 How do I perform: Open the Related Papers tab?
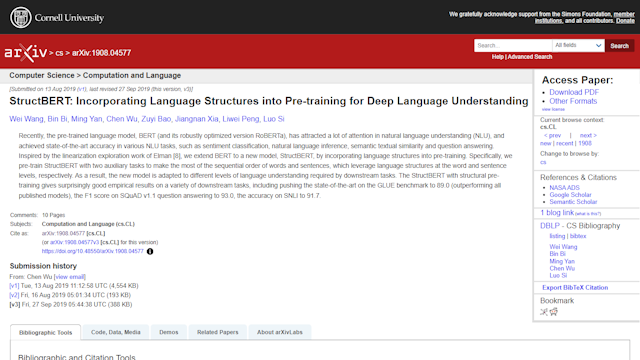(218, 332)
